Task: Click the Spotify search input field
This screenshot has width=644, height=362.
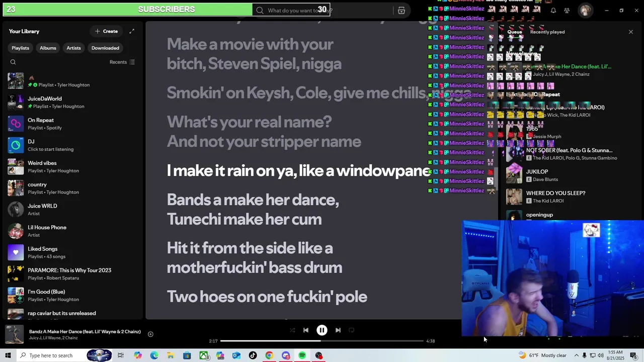Action: coord(322,10)
